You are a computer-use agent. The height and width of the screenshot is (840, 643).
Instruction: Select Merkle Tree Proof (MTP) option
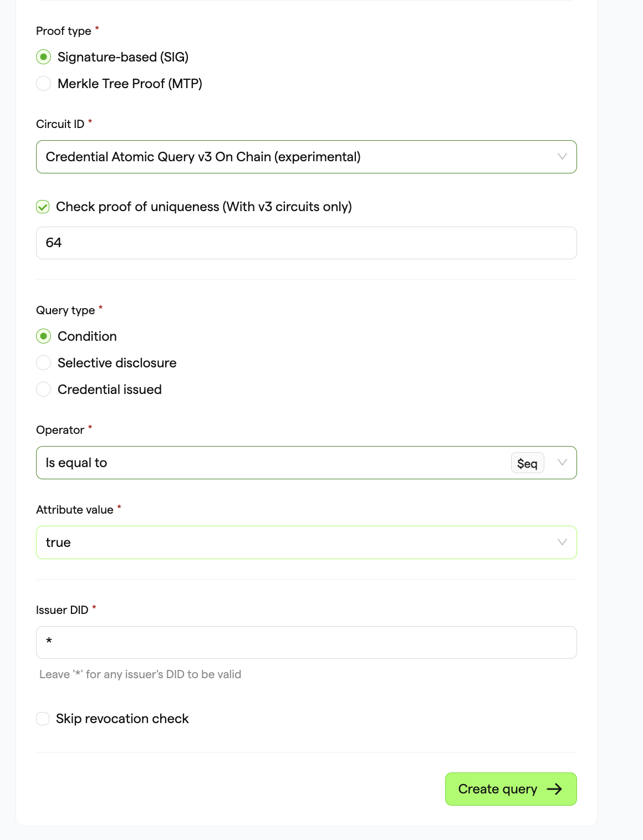pyautogui.click(x=44, y=84)
